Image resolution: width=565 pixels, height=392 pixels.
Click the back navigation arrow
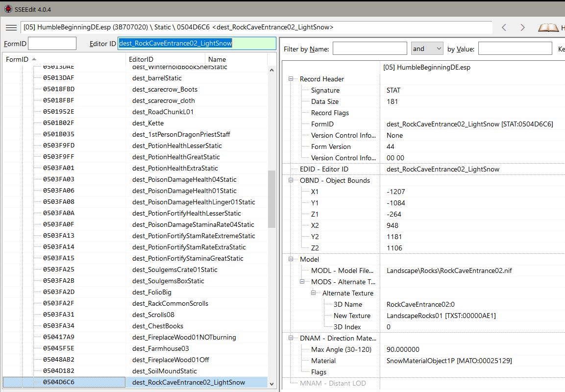[504, 27]
